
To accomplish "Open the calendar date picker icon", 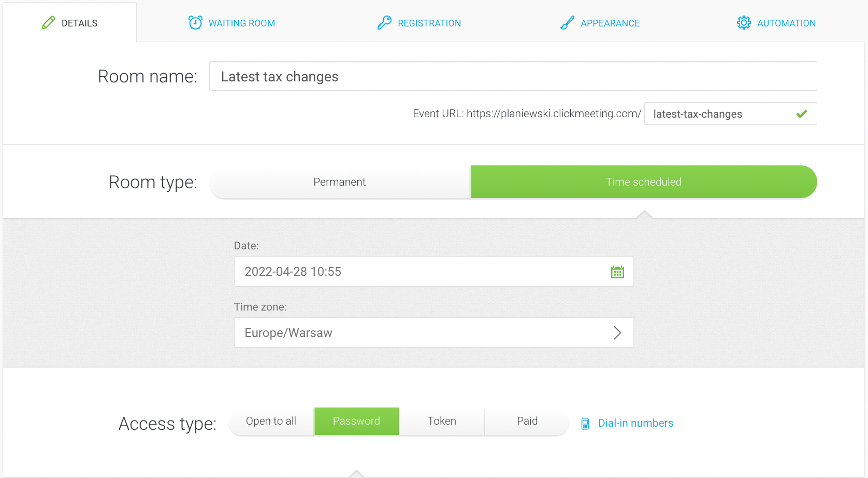I will tap(617, 272).
